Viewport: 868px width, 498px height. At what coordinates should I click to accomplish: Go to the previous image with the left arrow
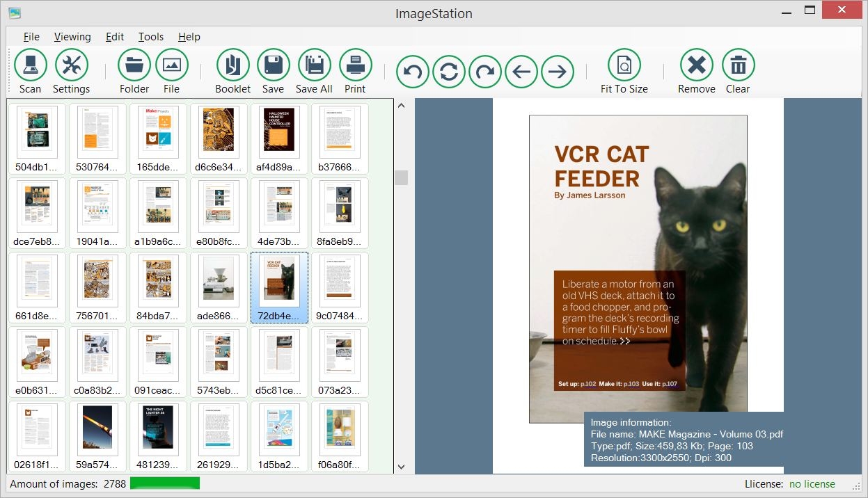tap(521, 71)
